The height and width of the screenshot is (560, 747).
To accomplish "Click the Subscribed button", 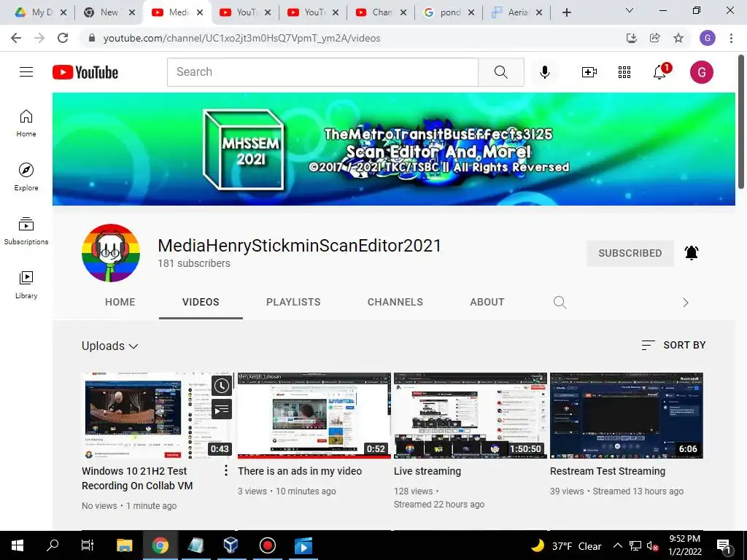I will click(630, 253).
